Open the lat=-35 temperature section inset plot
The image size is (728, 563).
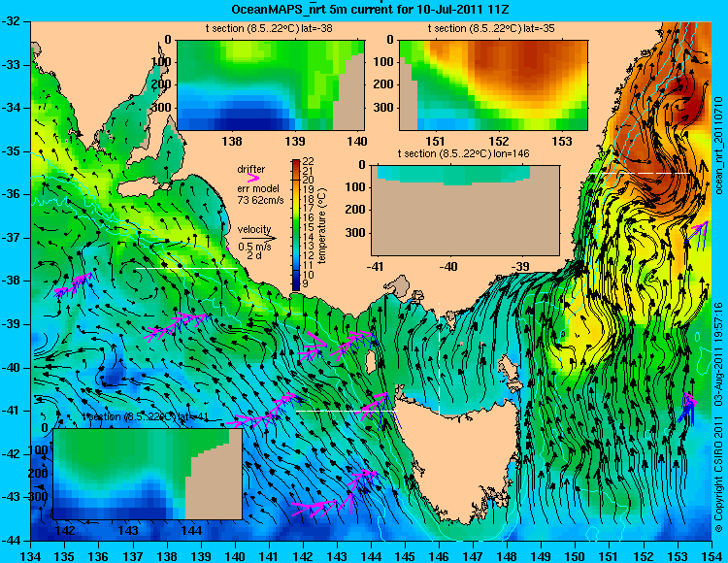(493, 85)
